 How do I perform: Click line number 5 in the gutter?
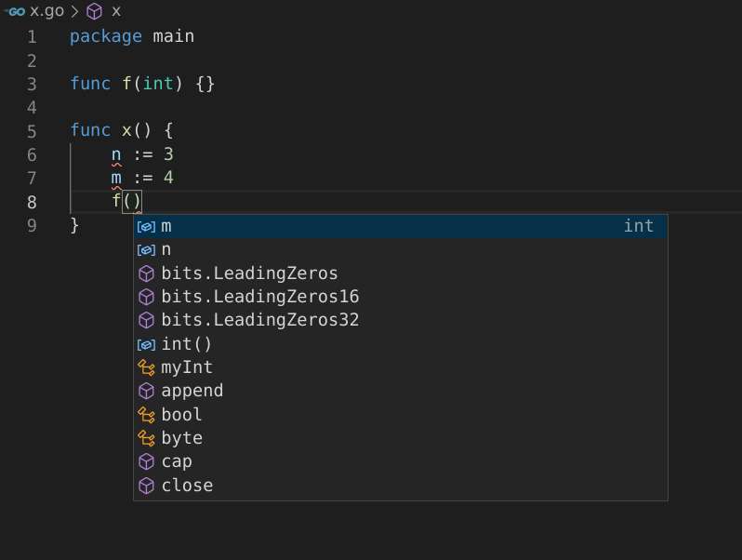click(x=32, y=131)
